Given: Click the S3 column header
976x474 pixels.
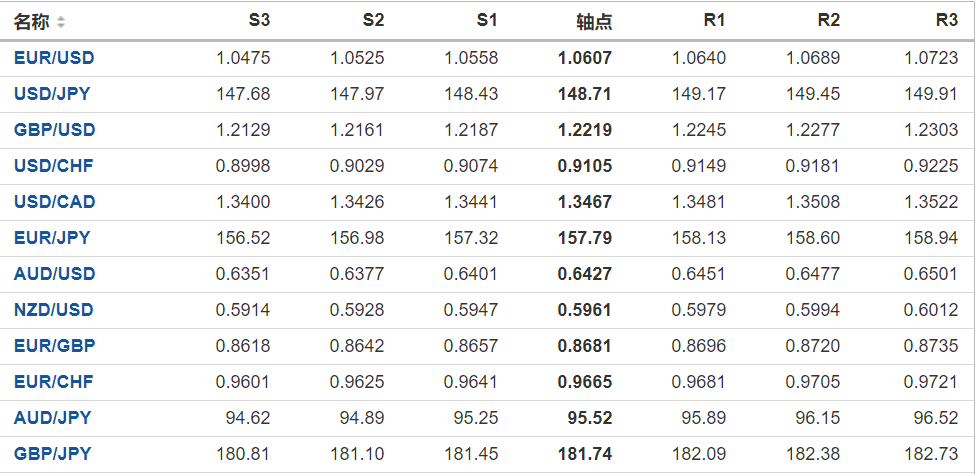Looking at the screenshot, I should pyautogui.click(x=258, y=21).
